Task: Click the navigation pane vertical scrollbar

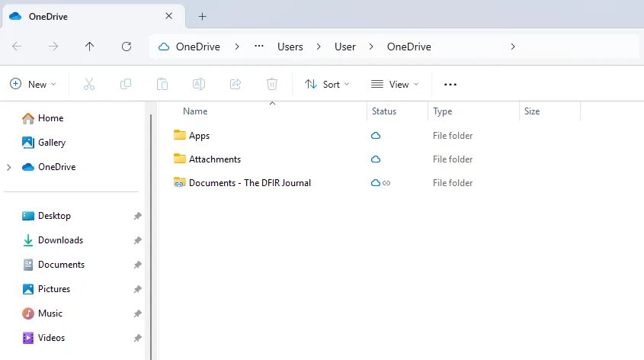Action: click(151, 236)
